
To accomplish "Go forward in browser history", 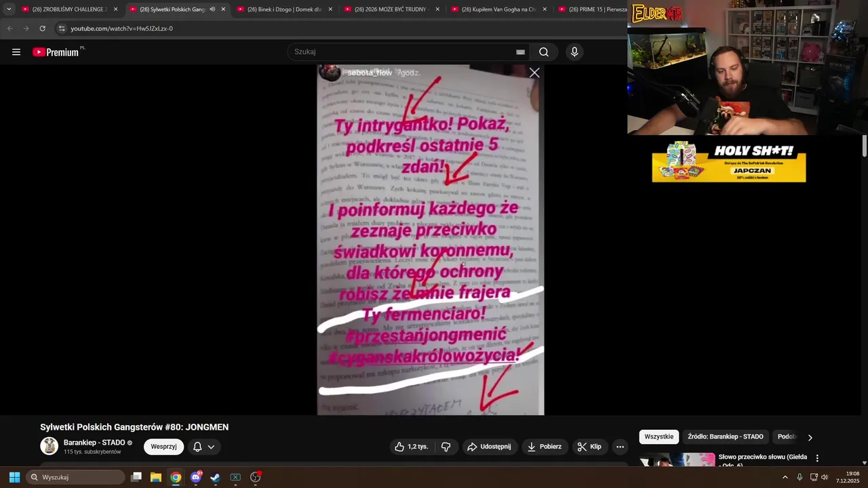I will (26, 28).
